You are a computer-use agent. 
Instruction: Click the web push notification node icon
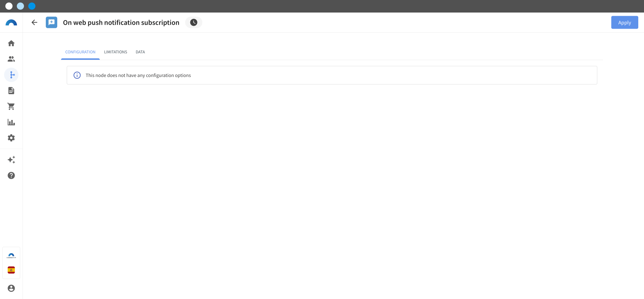point(52,23)
